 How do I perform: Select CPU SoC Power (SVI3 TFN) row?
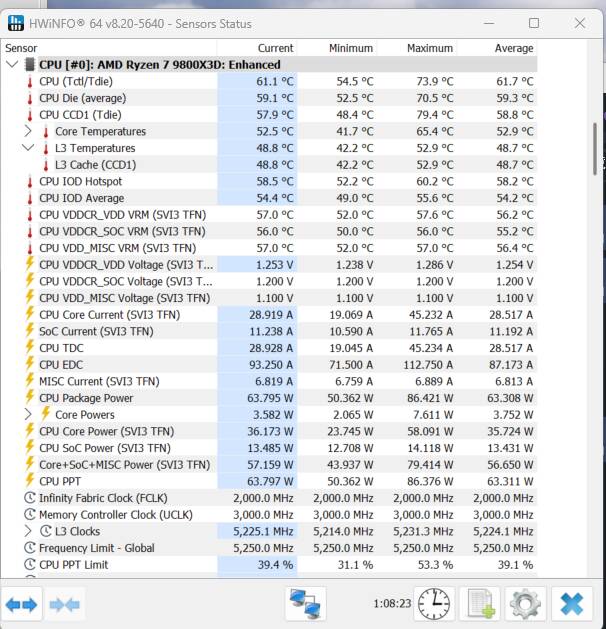[269, 448]
